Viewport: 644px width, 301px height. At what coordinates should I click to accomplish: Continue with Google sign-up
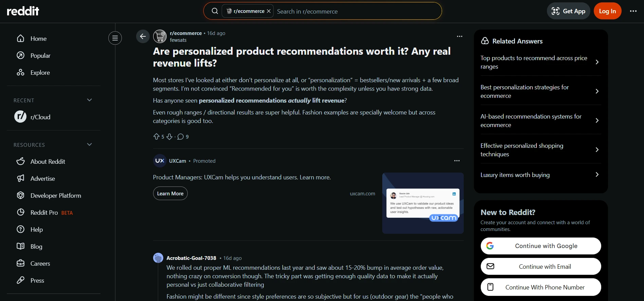pyautogui.click(x=540, y=246)
